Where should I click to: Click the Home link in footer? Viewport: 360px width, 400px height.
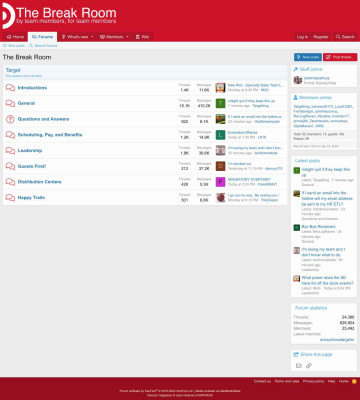tap(343, 381)
